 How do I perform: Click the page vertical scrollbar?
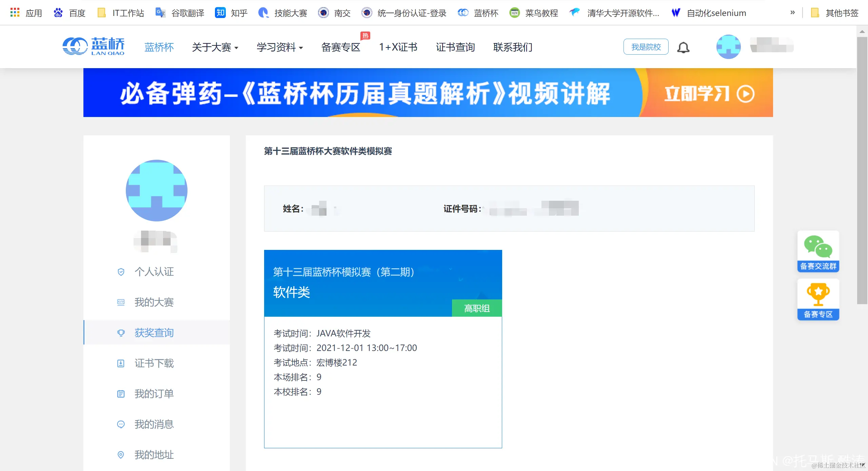click(862, 170)
